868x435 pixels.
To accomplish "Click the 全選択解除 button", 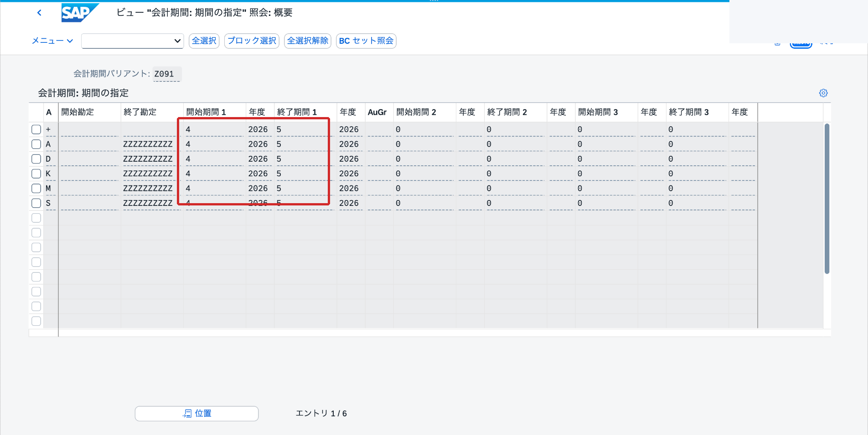I will point(308,41).
